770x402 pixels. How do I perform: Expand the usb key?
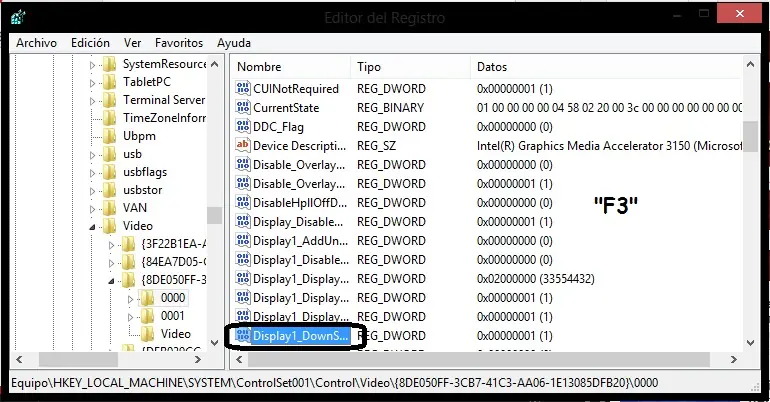[92, 155]
